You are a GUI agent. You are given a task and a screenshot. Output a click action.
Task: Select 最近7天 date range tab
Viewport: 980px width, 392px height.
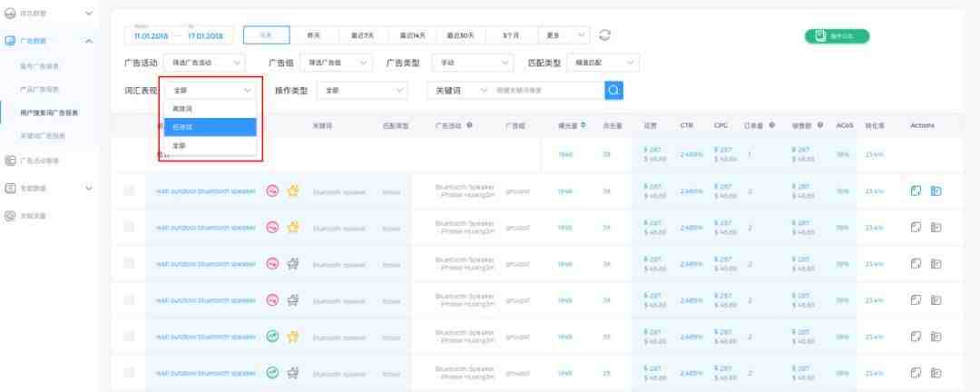pos(362,34)
